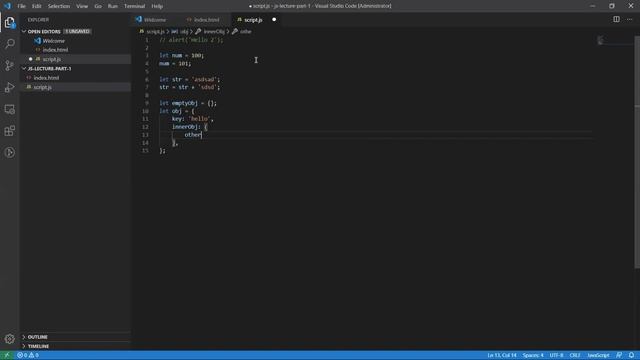The height and width of the screenshot is (360, 640).
Task: Click the 1 UNSAVED badge
Action: pyautogui.click(x=77, y=31)
